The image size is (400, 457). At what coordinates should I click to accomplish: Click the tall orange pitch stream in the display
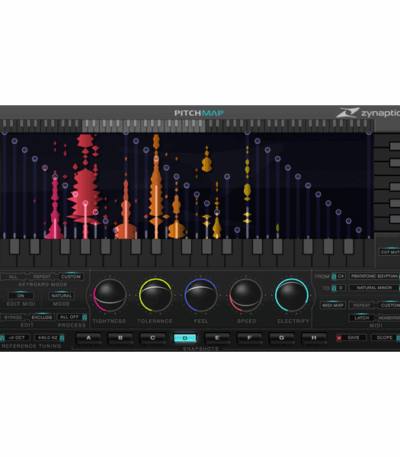coord(156,187)
